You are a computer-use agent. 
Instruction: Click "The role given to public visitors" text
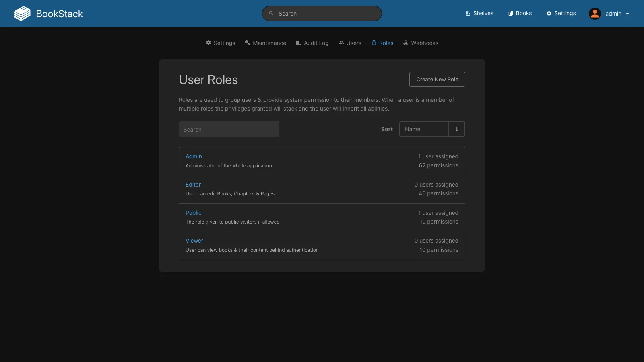pos(232,222)
